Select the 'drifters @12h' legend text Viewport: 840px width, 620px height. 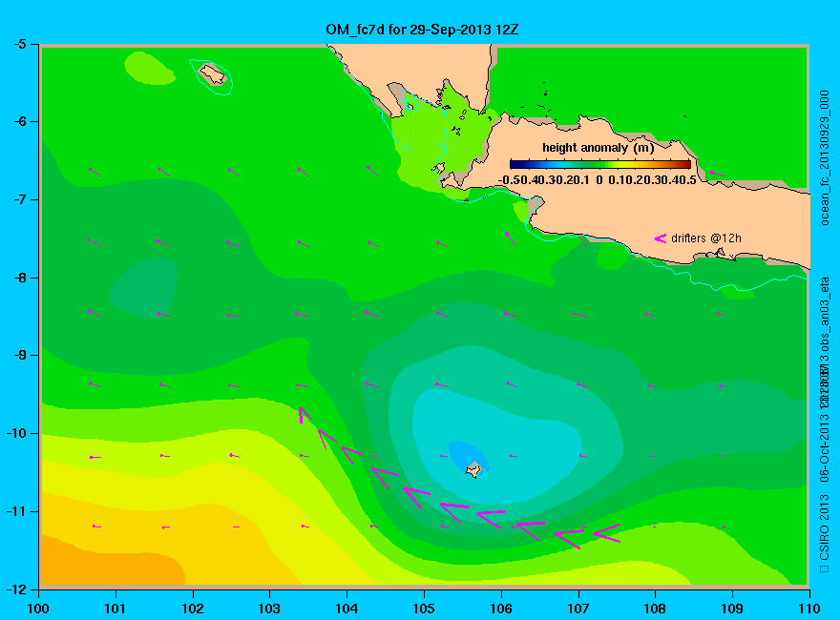pos(706,238)
